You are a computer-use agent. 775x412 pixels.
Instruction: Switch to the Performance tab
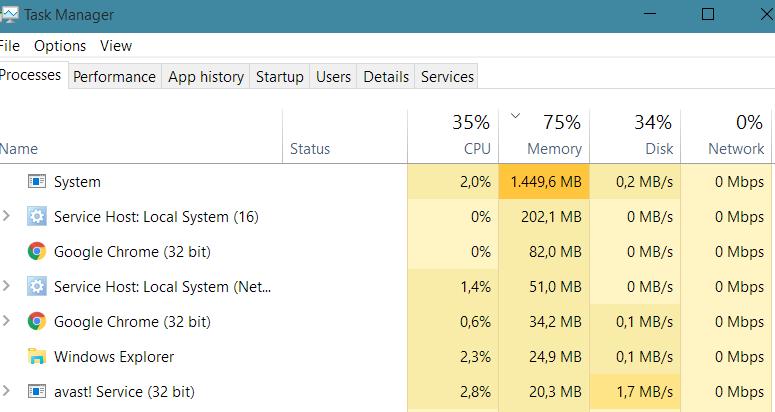click(114, 77)
